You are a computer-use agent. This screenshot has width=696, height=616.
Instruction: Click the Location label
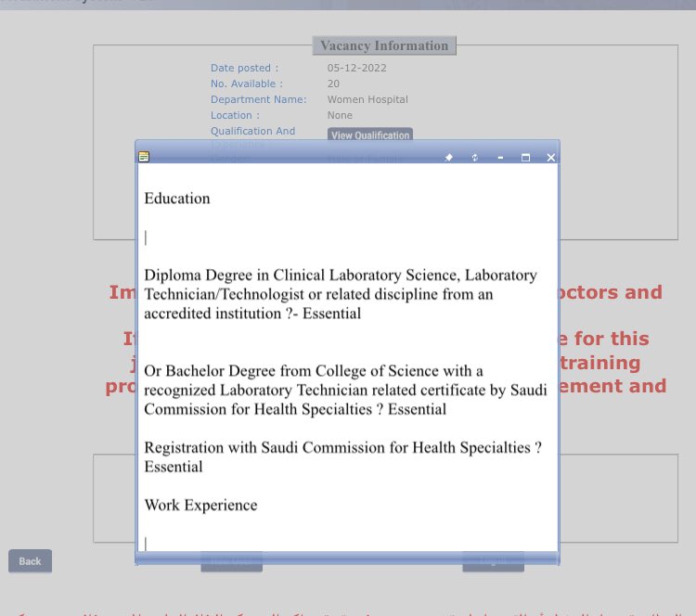click(x=236, y=115)
